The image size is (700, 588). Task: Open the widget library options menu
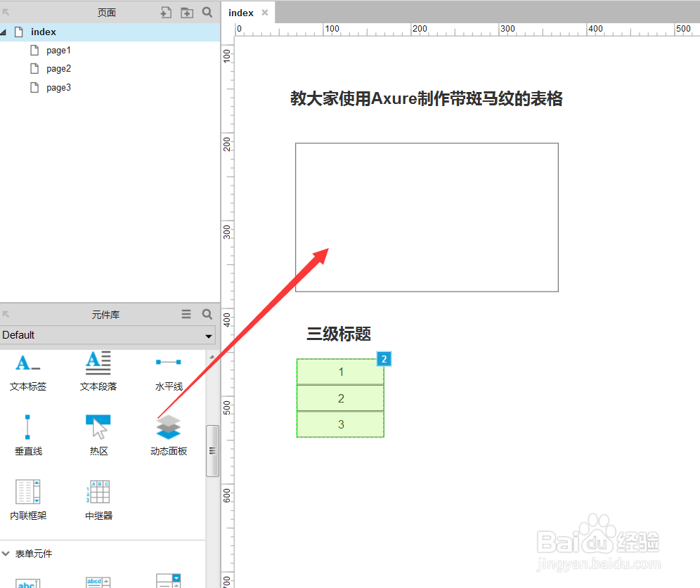pyautogui.click(x=186, y=314)
